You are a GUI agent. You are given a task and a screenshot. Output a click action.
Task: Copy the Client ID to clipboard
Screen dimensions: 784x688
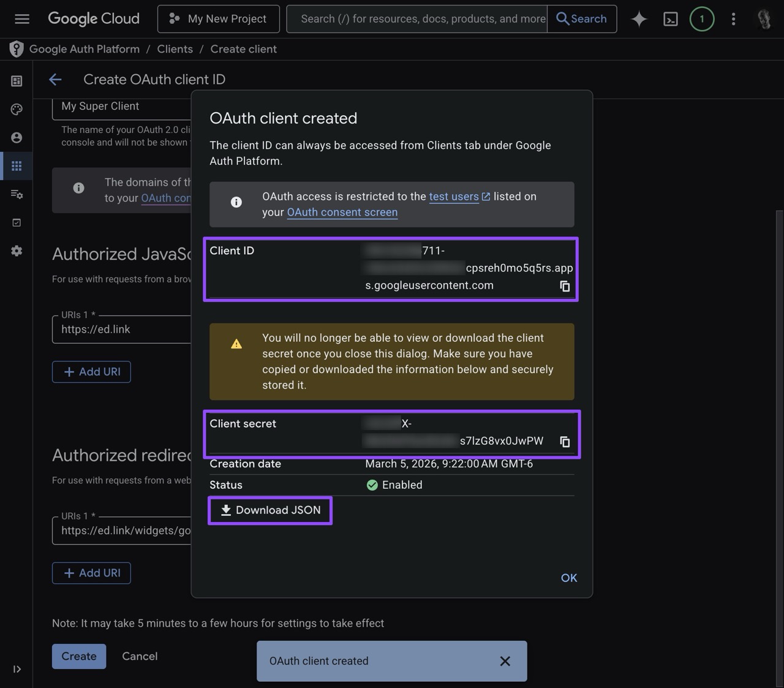pos(565,286)
